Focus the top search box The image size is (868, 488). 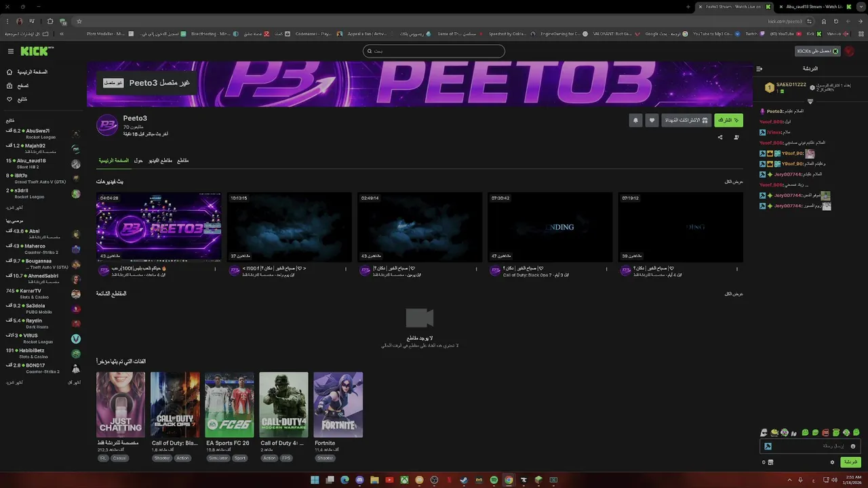(434, 51)
